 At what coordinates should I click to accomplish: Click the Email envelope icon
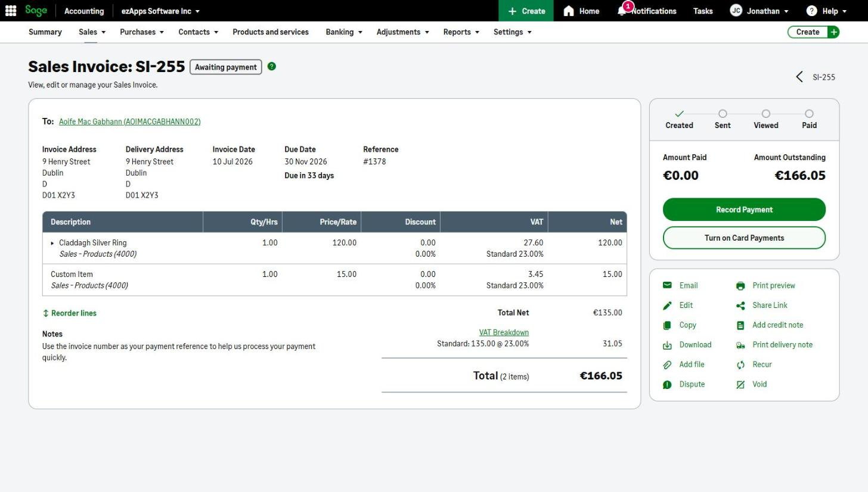667,285
